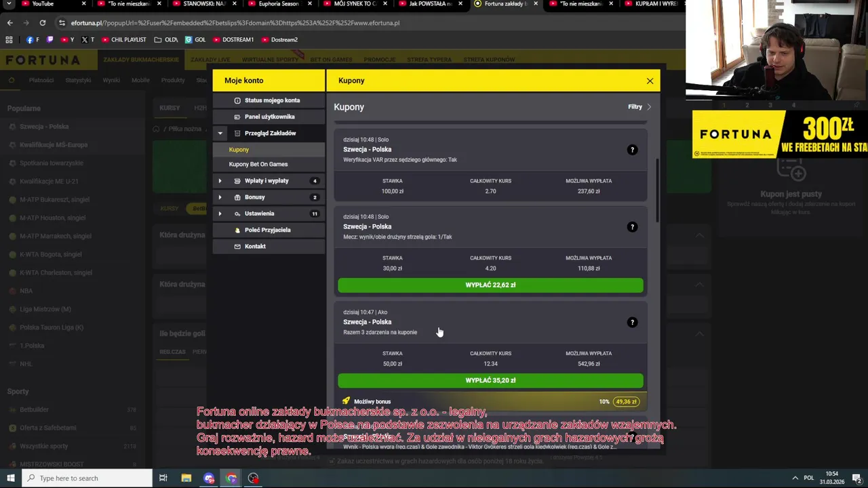The width and height of the screenshot is (868, 488).
Task: Close the Kupony popup with the X
Action: 650,81
